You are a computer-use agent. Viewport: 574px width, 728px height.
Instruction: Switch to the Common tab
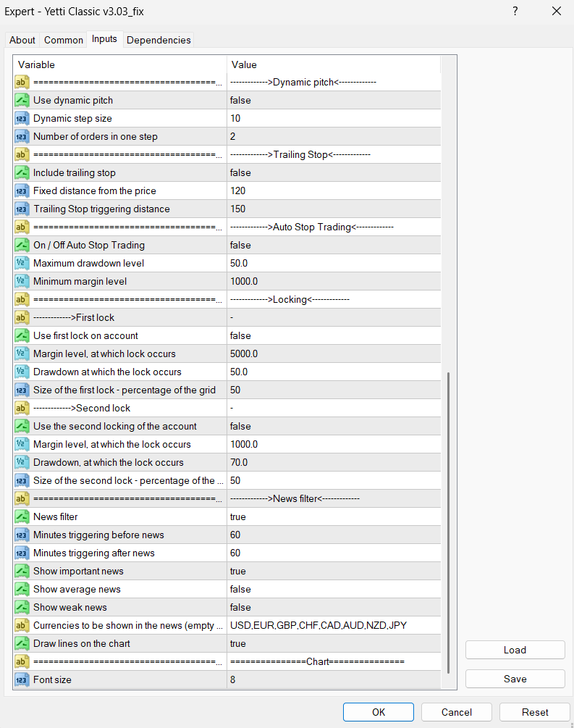coord(64,40)
